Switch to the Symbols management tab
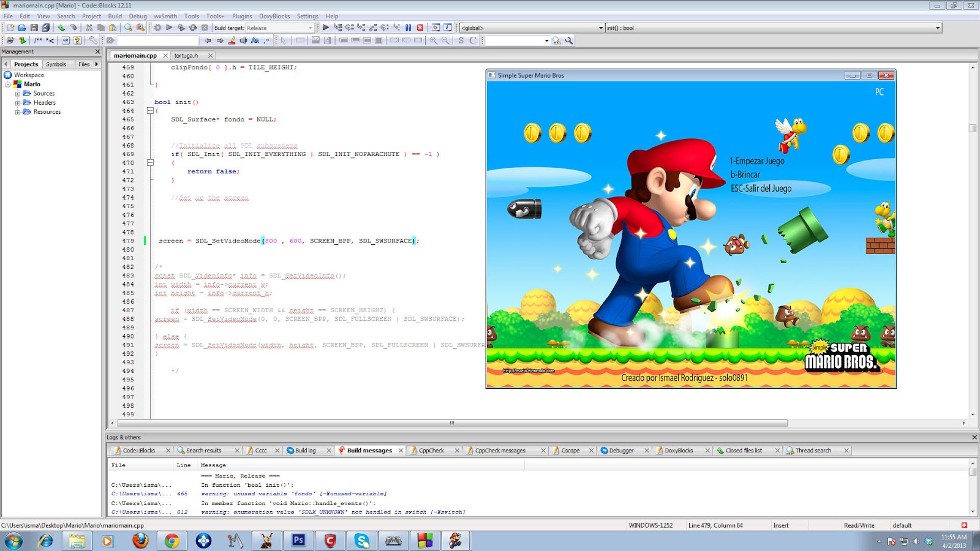 [x=56, y=64]
